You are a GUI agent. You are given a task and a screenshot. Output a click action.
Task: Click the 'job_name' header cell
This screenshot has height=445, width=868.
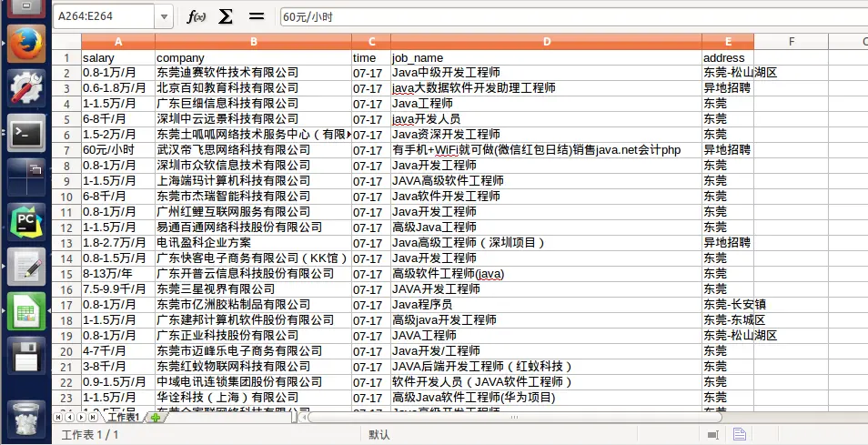pyautogui.click(x=547, y=57)
